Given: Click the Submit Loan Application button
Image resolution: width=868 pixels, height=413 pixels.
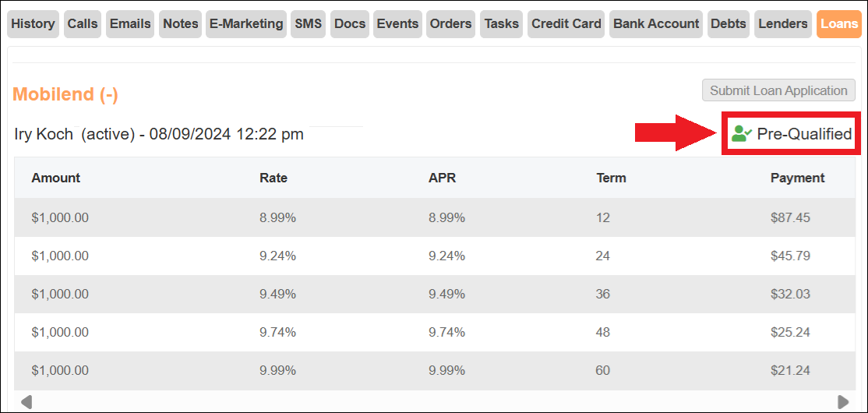Looking at the screenshot, I should coord(778,90).
